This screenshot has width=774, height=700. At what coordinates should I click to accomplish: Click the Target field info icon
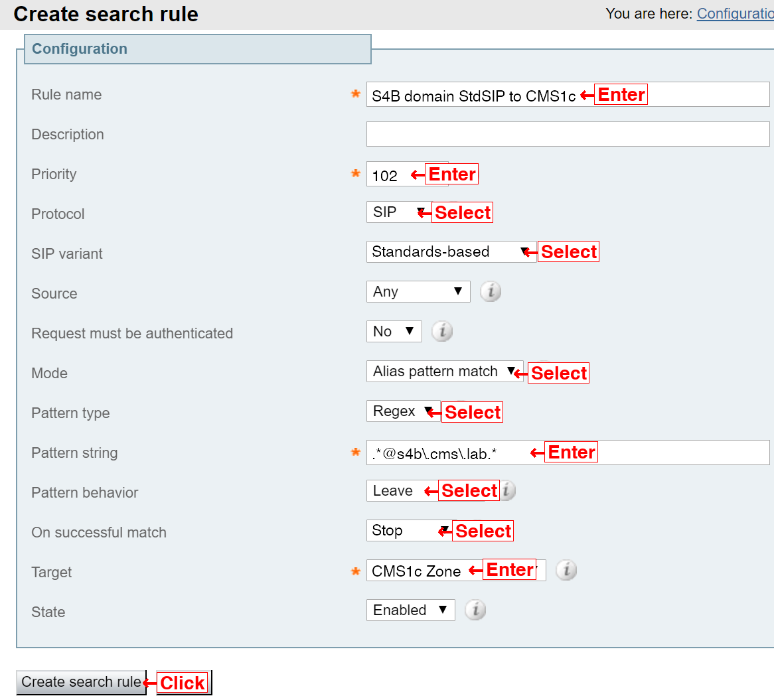point(566,570)
